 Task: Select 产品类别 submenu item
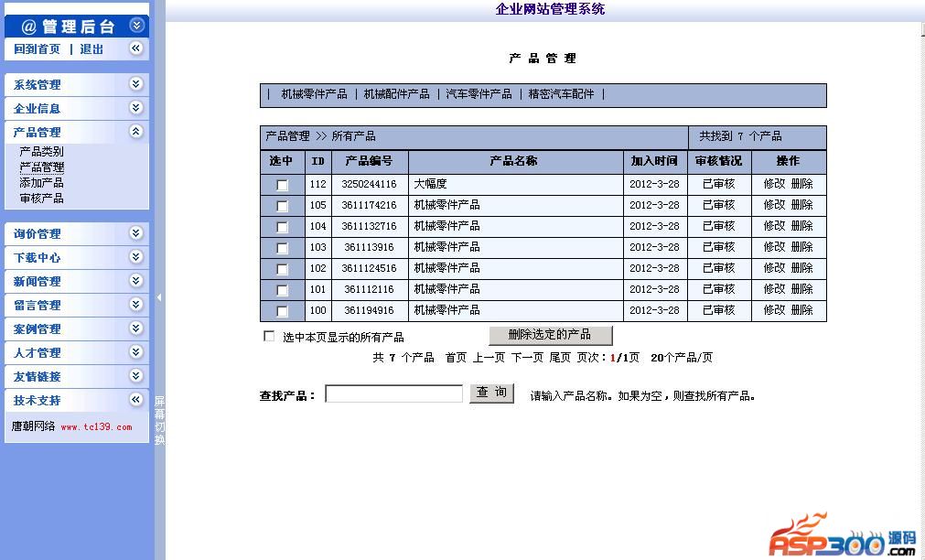(x=41, y=152)
